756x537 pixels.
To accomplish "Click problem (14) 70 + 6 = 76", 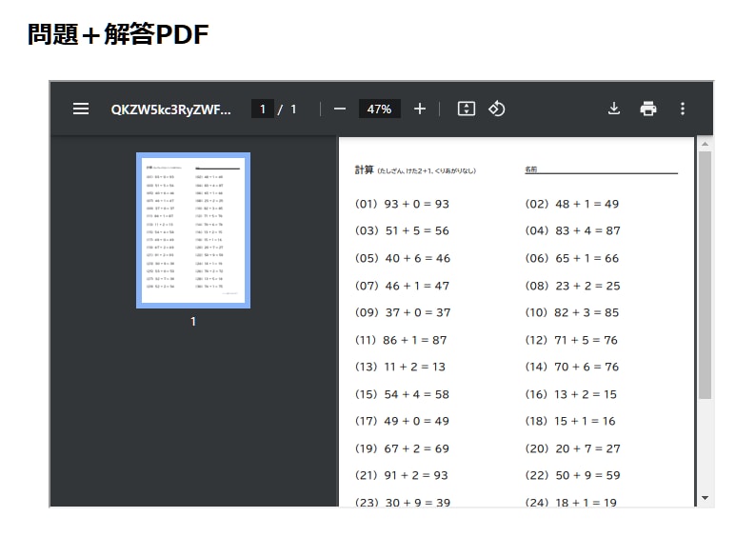I will tap(572, 367).
